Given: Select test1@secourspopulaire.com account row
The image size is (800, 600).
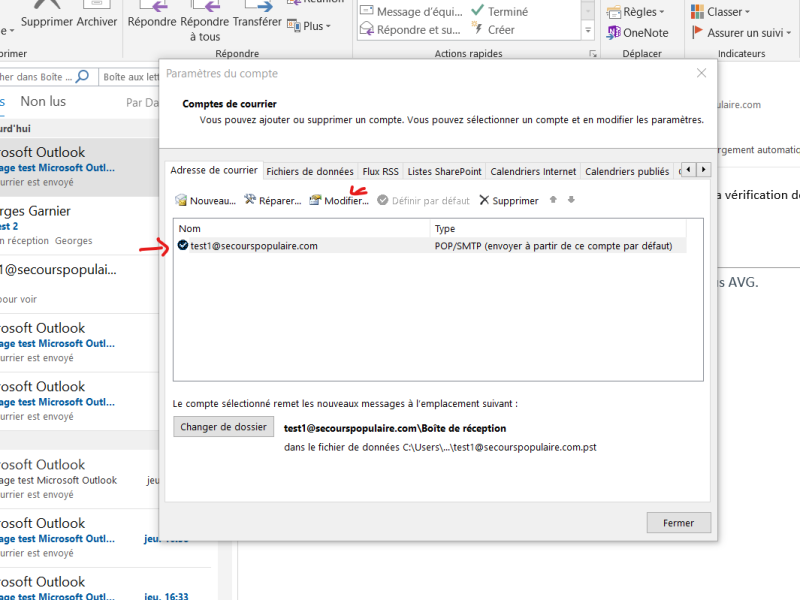Looking at the screenshot, I should (x=430, y=246).
